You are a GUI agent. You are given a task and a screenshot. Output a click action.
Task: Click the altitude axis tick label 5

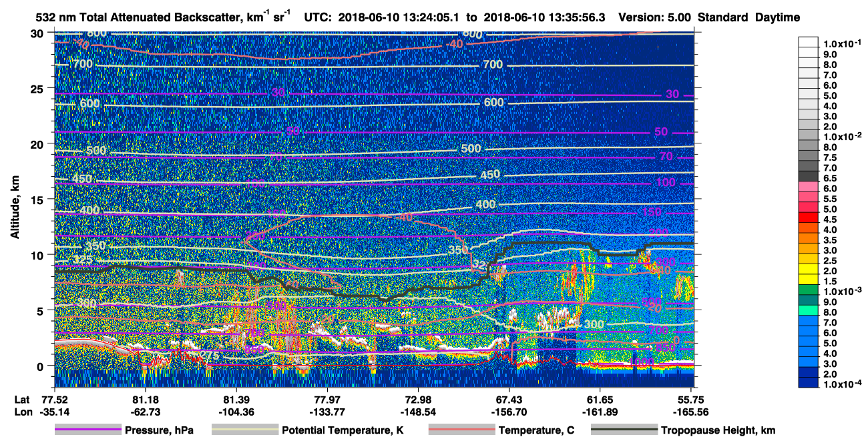(41, 310)
